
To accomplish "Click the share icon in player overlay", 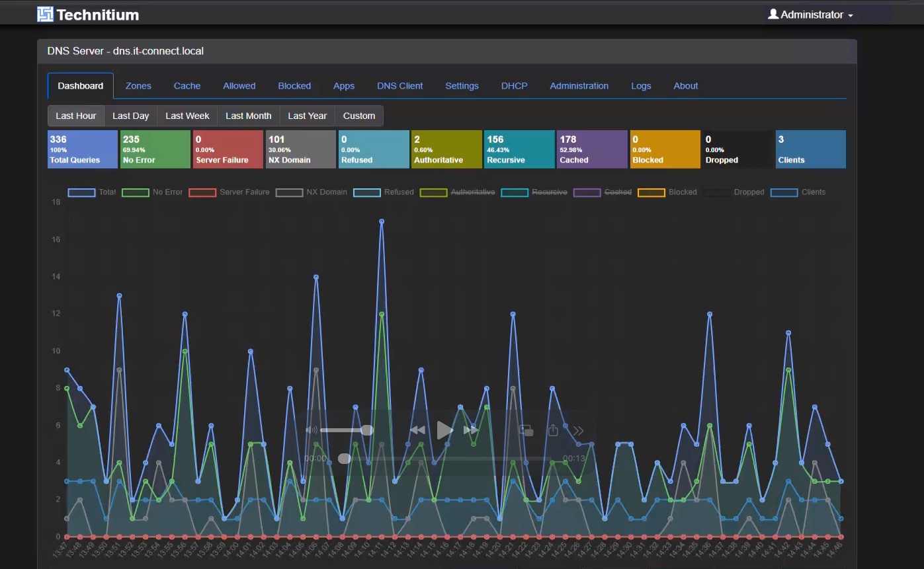I will point(554,430).
